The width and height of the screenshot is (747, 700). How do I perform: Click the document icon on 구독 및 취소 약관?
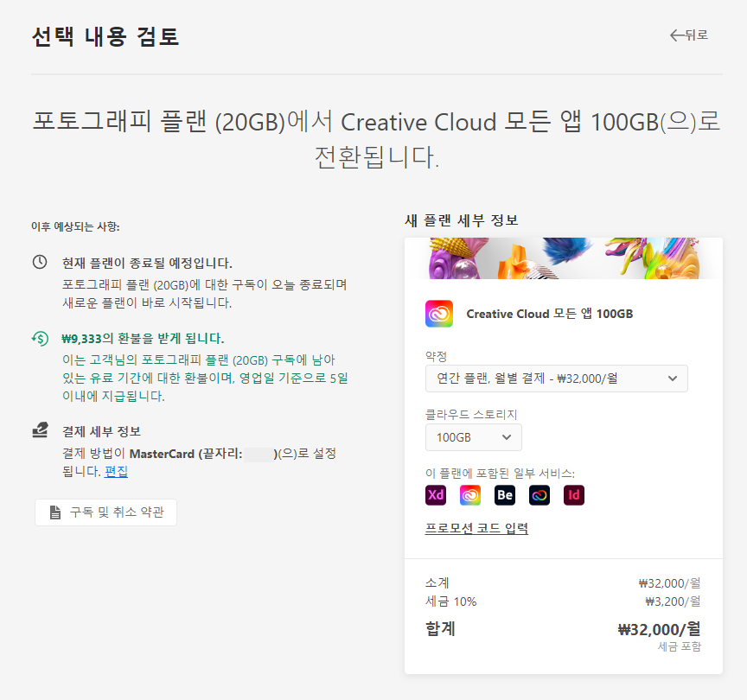coord(55,512)
